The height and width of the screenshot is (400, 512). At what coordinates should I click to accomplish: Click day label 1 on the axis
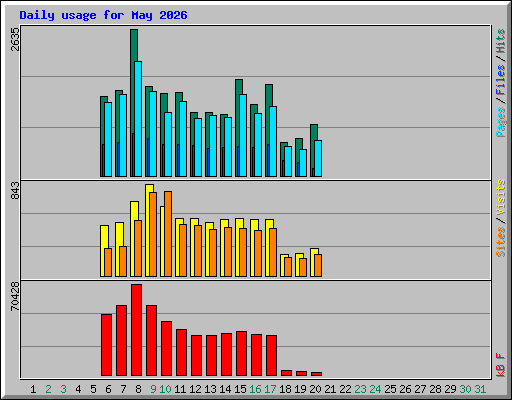click(33, 389)
